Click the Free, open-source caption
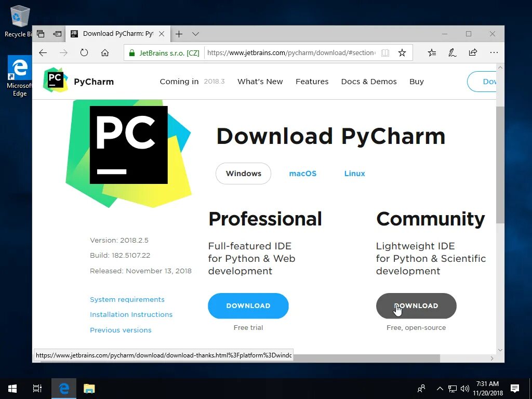The width and height of the screenshot is (532, 399). coord(416,327)
